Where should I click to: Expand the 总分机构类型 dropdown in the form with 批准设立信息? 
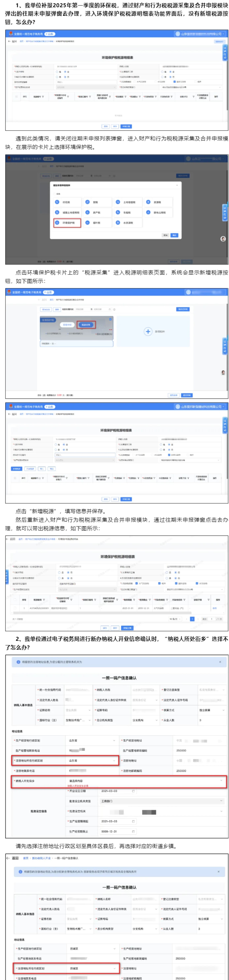(145, 720)
